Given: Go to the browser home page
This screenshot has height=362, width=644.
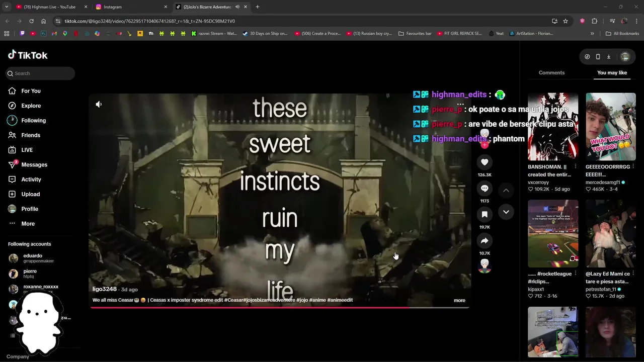Looking at the screenshot, I should [44, 21].
